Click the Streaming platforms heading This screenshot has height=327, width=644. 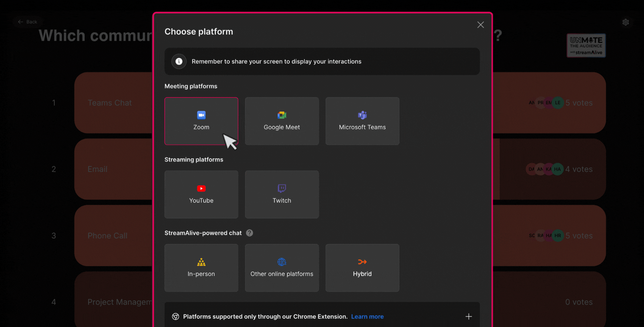point(194,159)
